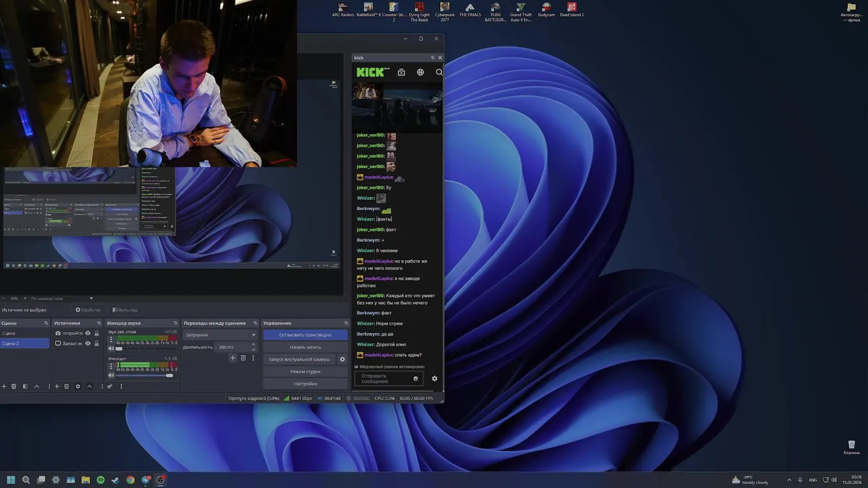Image resolution: width=868 pixels, height=488 pixels.
Task: Open the Затухание transition dropdown
Action: point(220,335)
